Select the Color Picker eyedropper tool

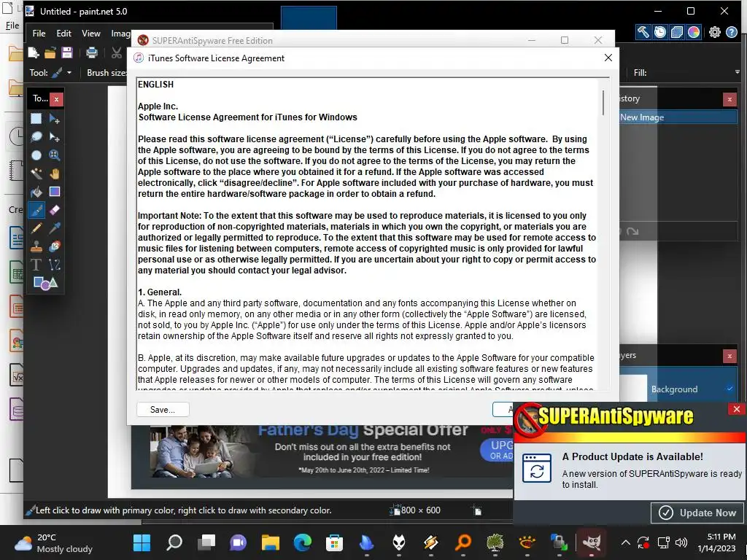click(55, 228)
